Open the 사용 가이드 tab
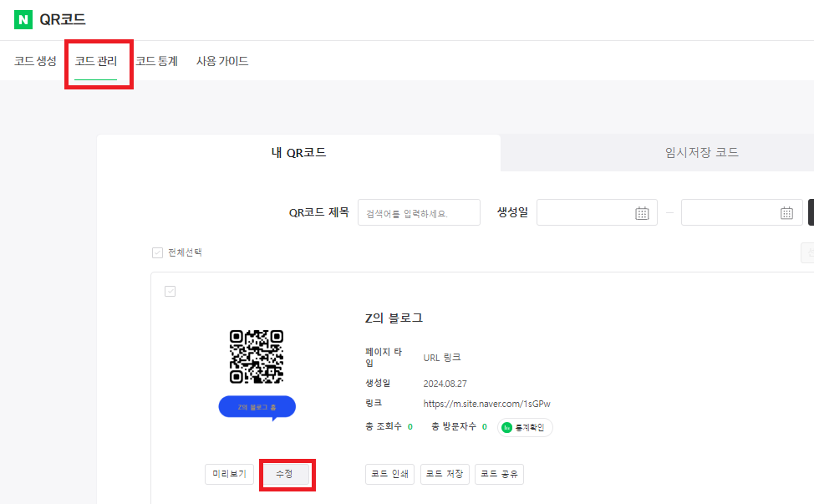Image resolution: width=814 pixels, height=504 pixels. (x=222, y=61)
